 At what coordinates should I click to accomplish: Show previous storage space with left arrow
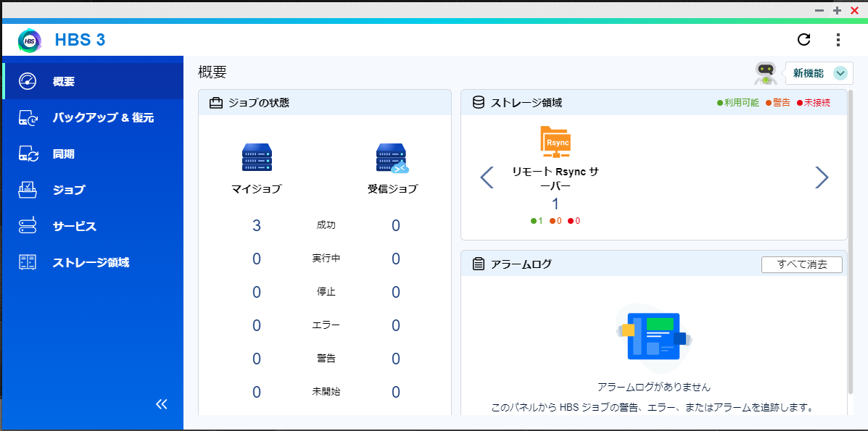(487, 177)
